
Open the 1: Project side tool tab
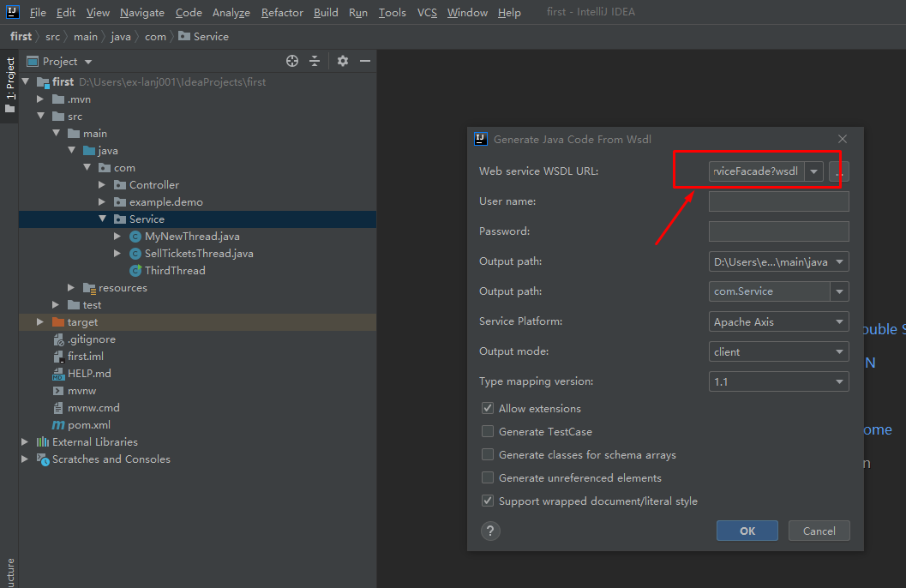9,85
